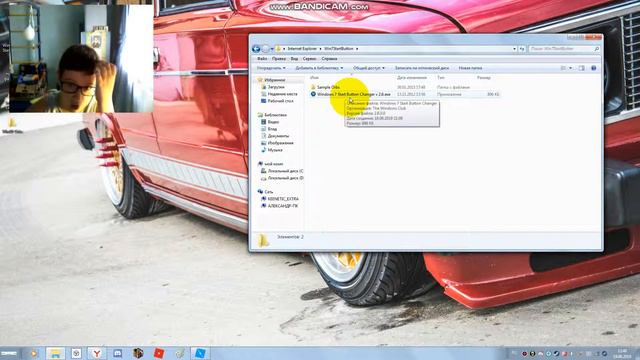Select Недавние места in navigation pane

coord(279,94)
